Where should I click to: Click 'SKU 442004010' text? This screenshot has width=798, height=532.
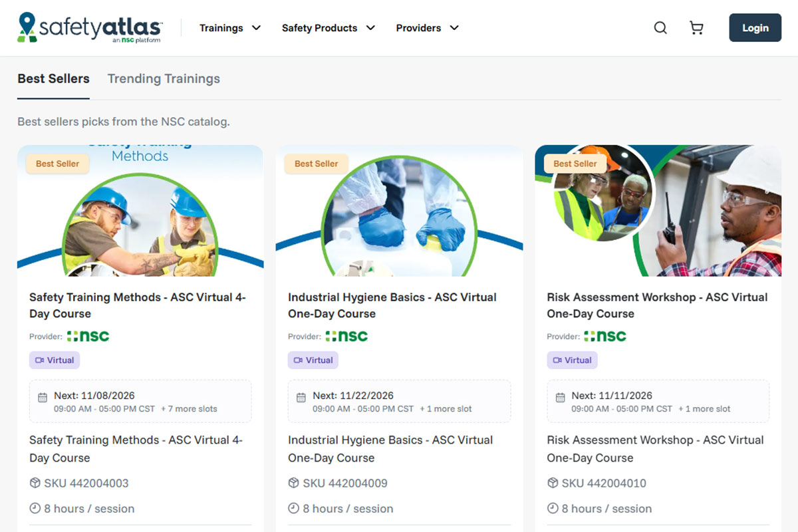click(x=604, y=483)
